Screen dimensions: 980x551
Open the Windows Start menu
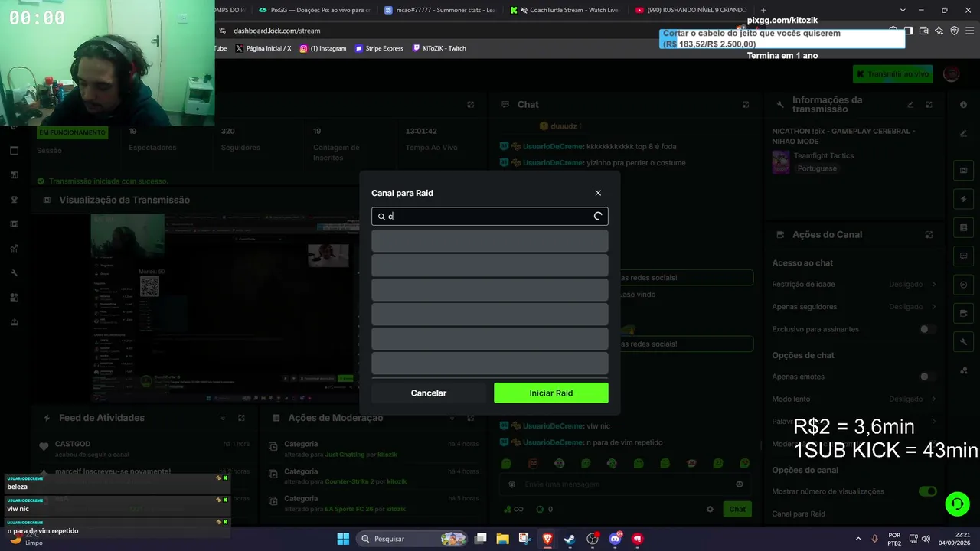coord(343,539)
